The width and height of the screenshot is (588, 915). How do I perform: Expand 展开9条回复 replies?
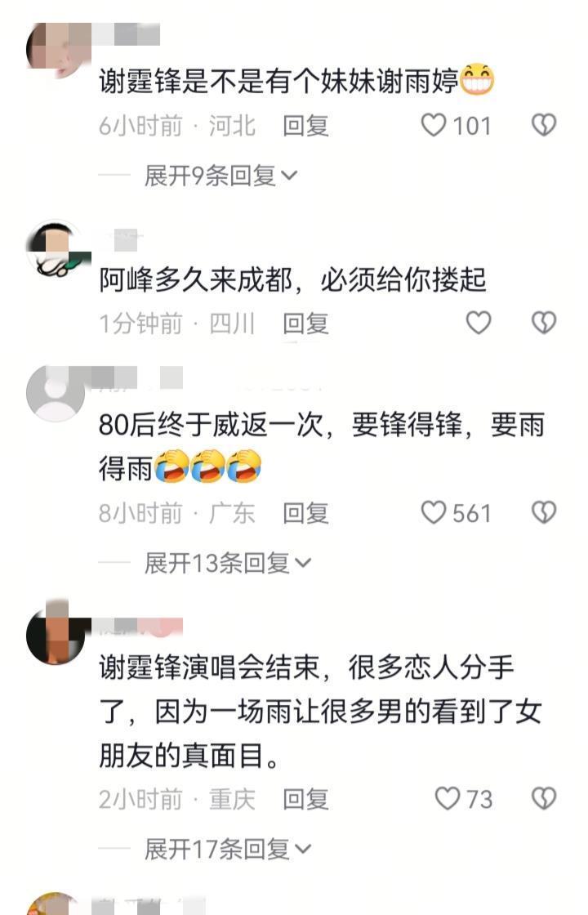[221, 176]
